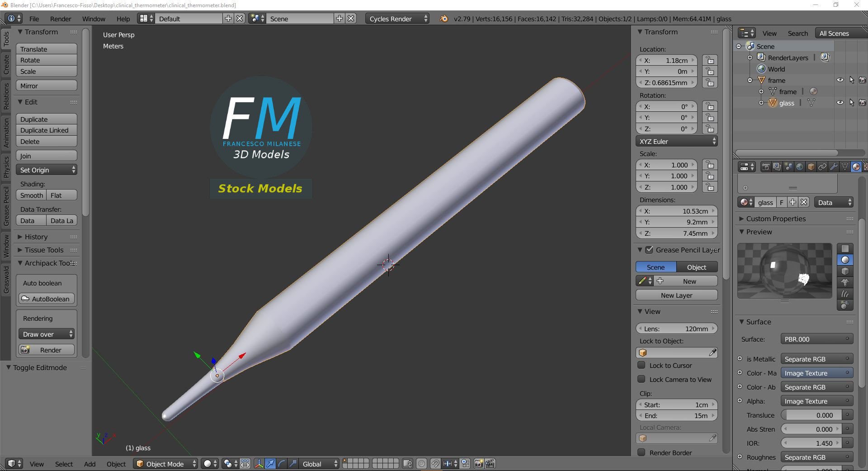Open the Set Origin dropdown
Screen dimensions: 868x471
(47, 170)
